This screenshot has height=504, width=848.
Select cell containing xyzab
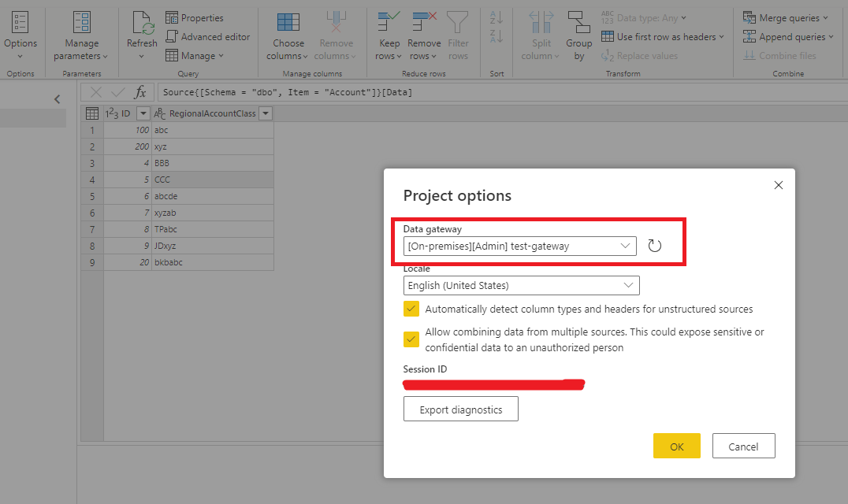[x=213, y=213]
